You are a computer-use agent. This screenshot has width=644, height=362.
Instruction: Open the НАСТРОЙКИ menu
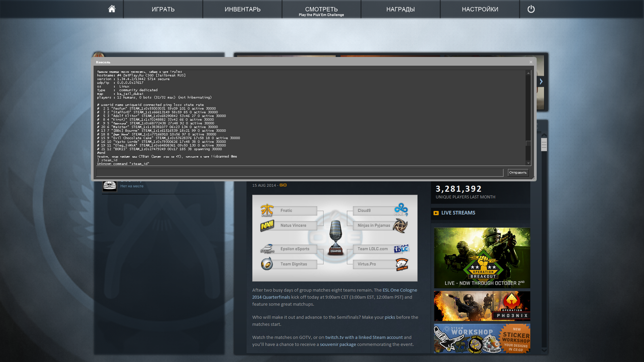click(x=480, y=9)
